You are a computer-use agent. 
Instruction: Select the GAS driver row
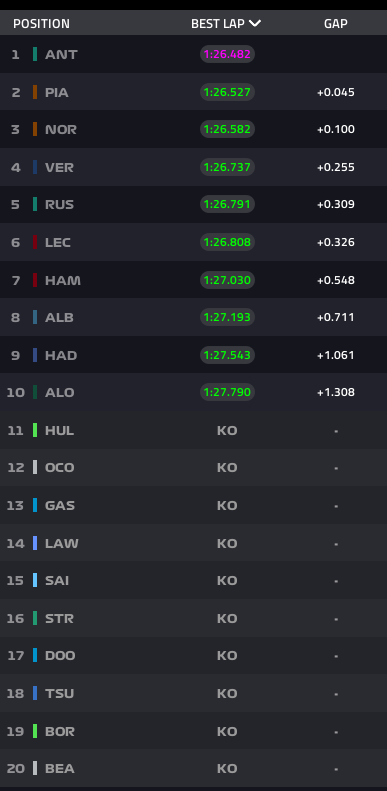click(x=193, y=505)
